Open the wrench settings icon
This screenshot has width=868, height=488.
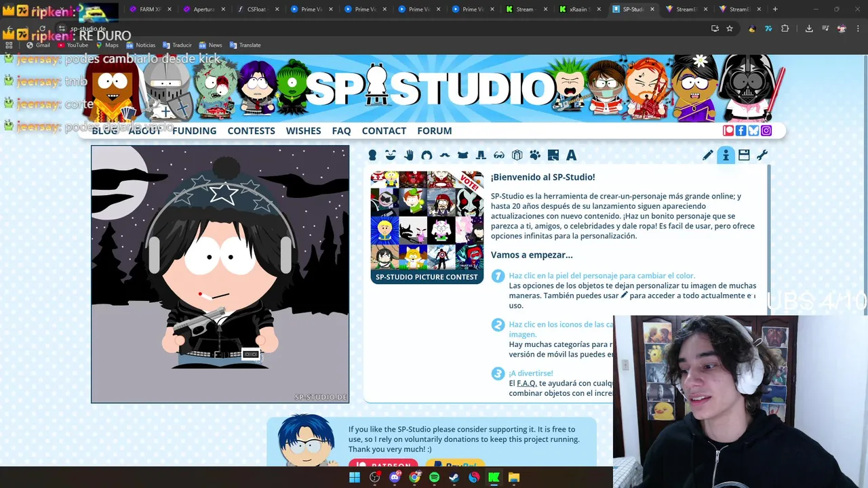(x=762, y=155)
